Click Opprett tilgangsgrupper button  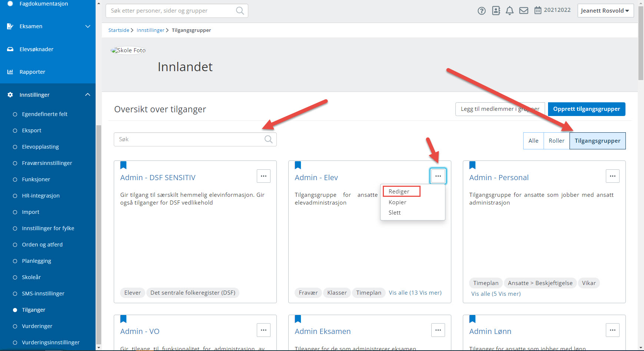(x=587, y=109)
